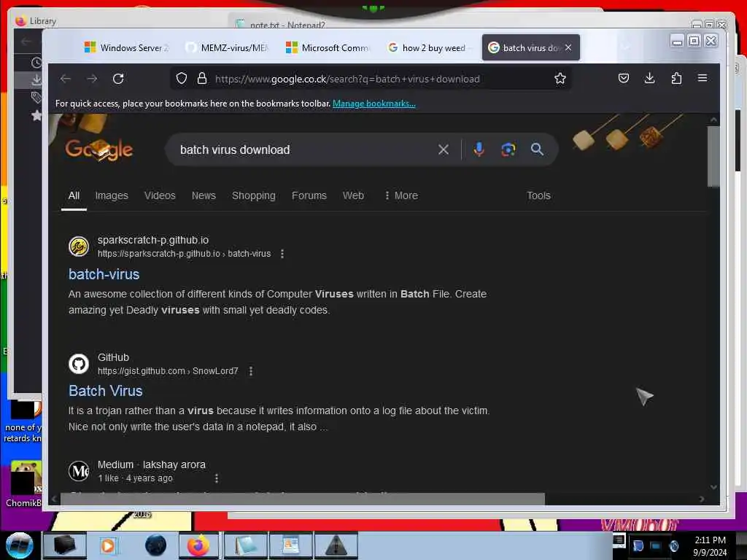
Task: Show the Shopping search results
Action: pos(253,195)
